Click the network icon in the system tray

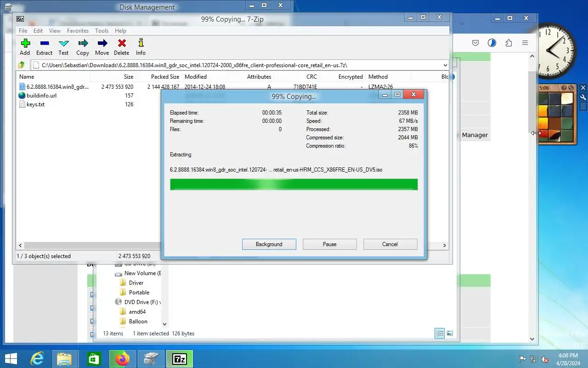pyautogui.click(x=534, y=359)
